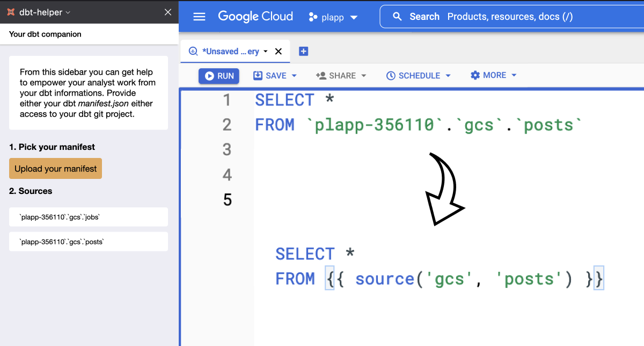Open the plapp project selector dropdown

(353, 17)
